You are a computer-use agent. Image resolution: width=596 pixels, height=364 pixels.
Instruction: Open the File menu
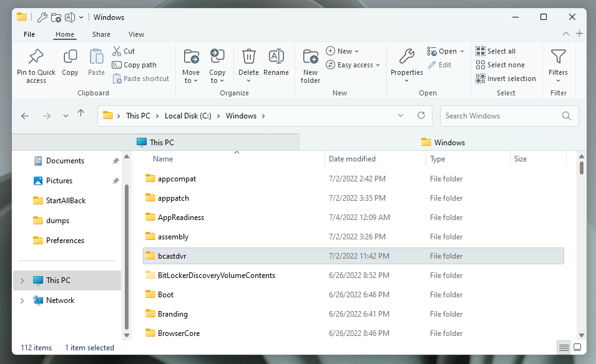coord(29,34)
